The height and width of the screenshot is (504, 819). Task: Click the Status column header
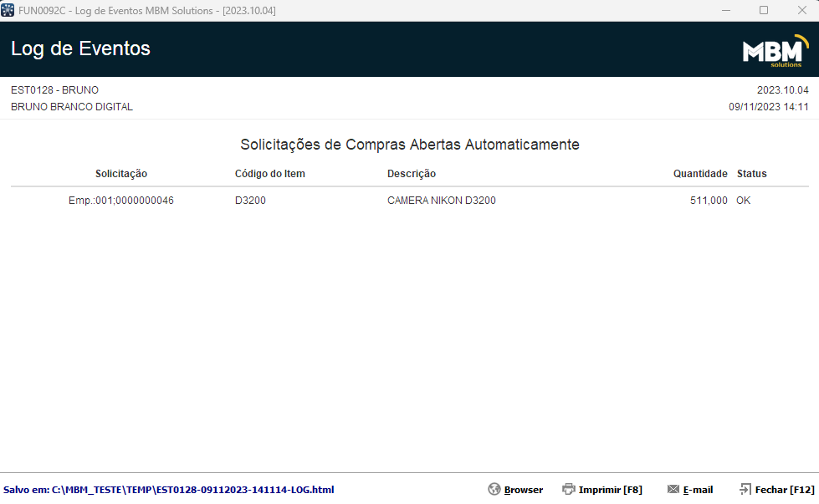(x=751, y=174)
